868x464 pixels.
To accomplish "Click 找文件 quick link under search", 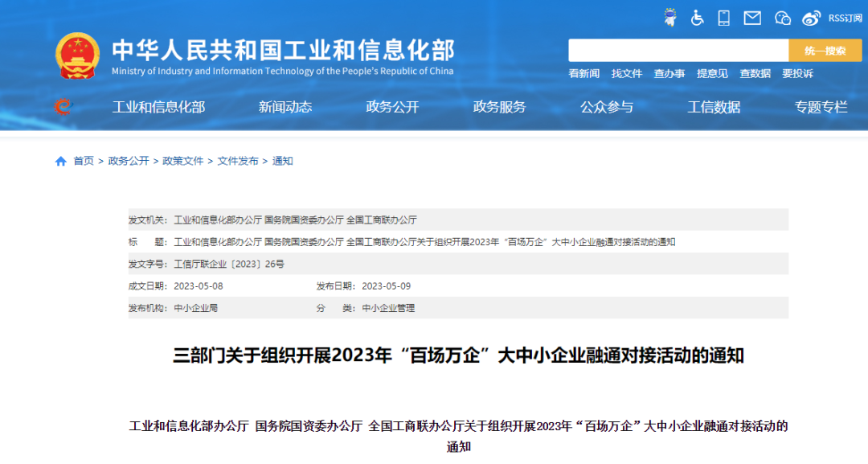I will pos(627,73).
